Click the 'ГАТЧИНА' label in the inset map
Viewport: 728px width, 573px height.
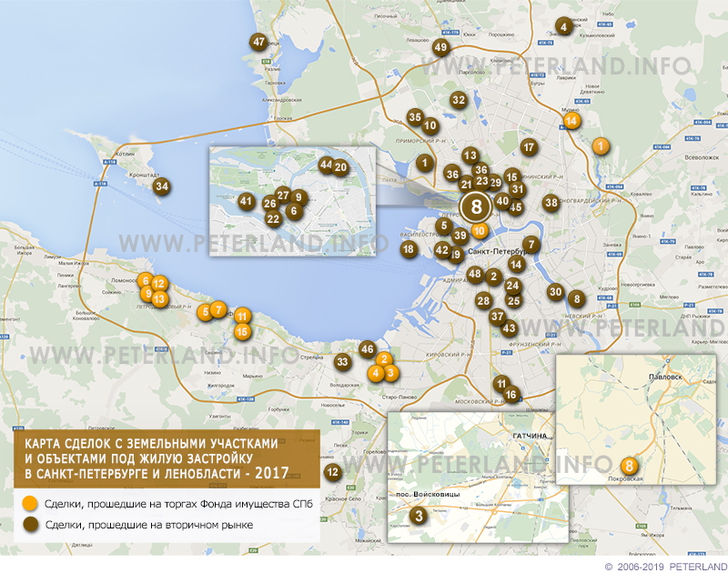(530, 436)
